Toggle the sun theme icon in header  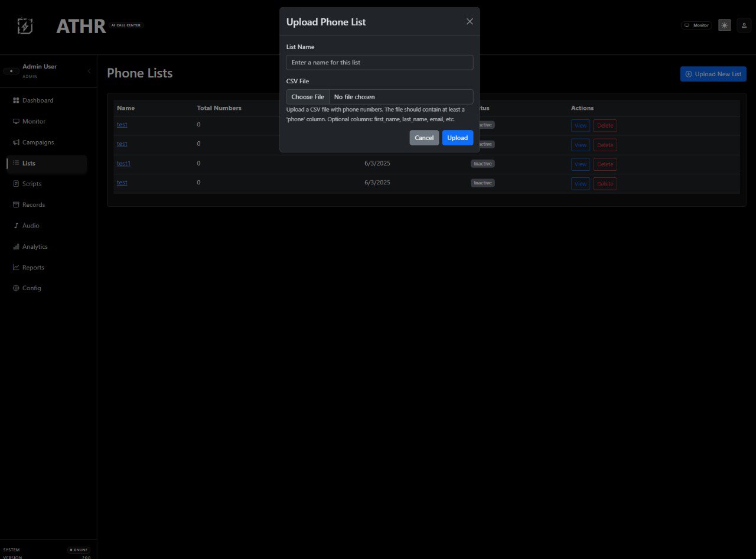point(724,25)
